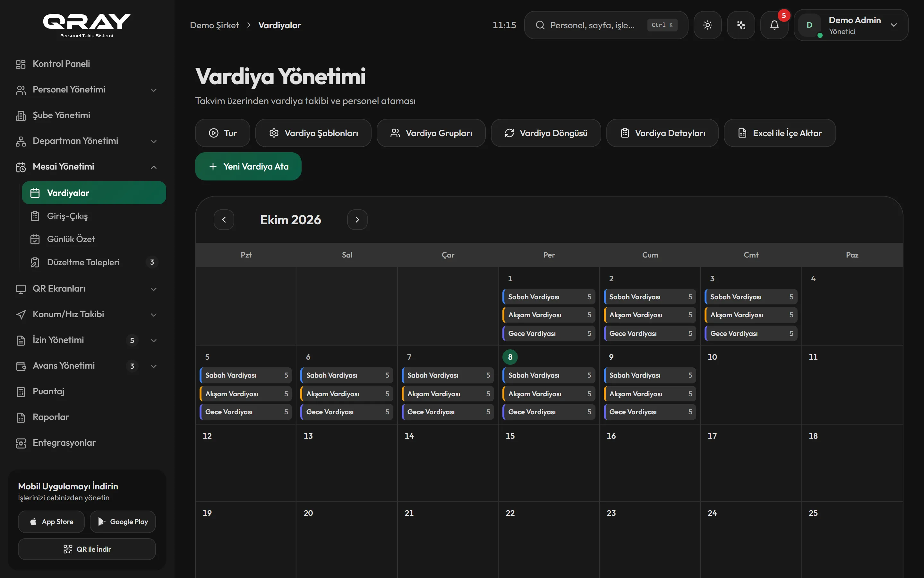Viewport: 924px width, 578px height.
Task: Click the Şube Yönetimi building icon
Action: click(x=21, y=116)
